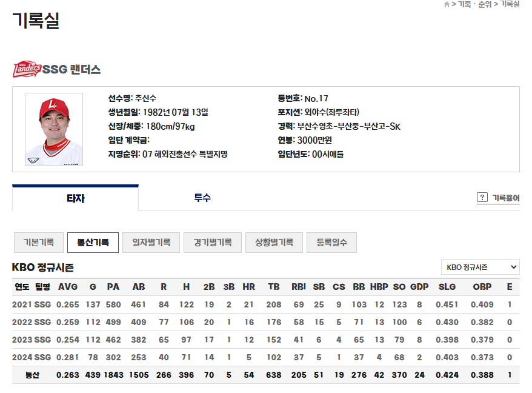Click the HR column header
The width and height of the screenshot is (532, 393).
[x=249, y=287]
